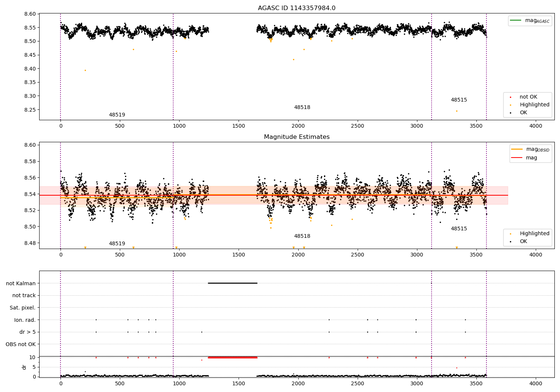Click the 8.58 y-axis tick on middle plot

tap(29, 162)
